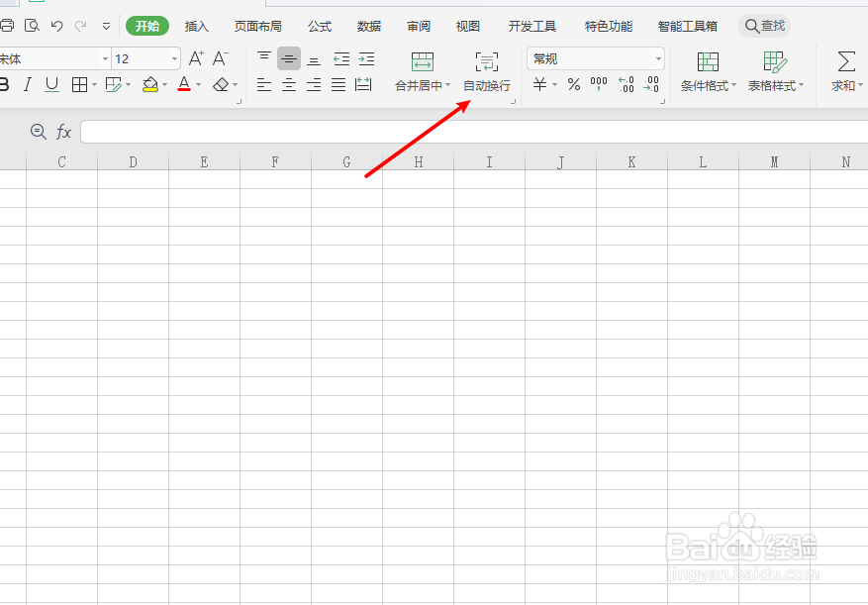Viewport: 868px width, 605px height.
Task: Open the 常规 number format dropdown
Action: pyautogui.click(x=594, y=57)
